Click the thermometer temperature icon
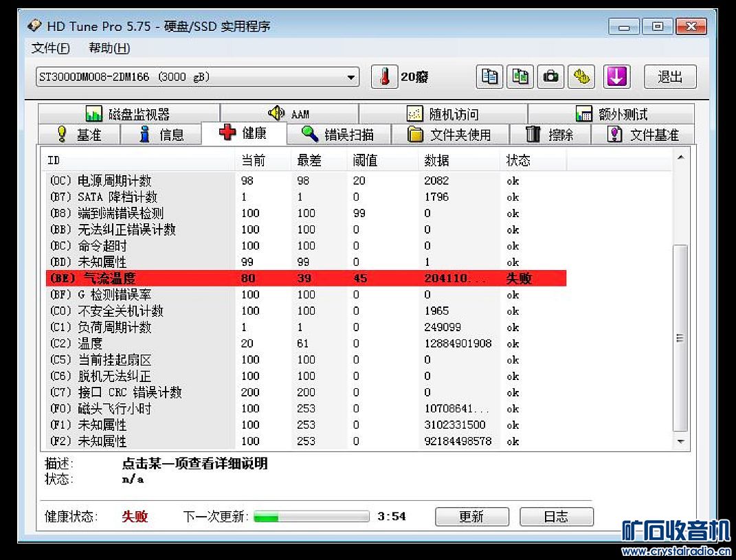The image size is (736, 560). 384,76
